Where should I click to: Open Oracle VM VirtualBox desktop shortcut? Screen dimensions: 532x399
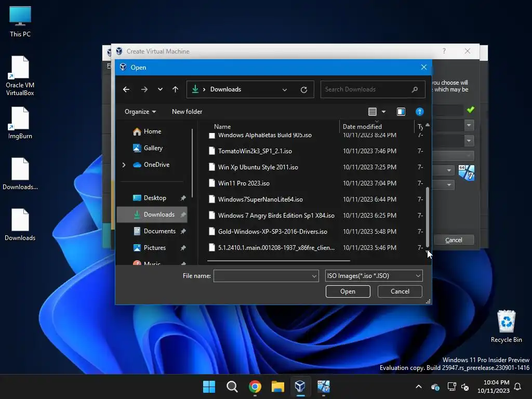click(x=20, y=76)
